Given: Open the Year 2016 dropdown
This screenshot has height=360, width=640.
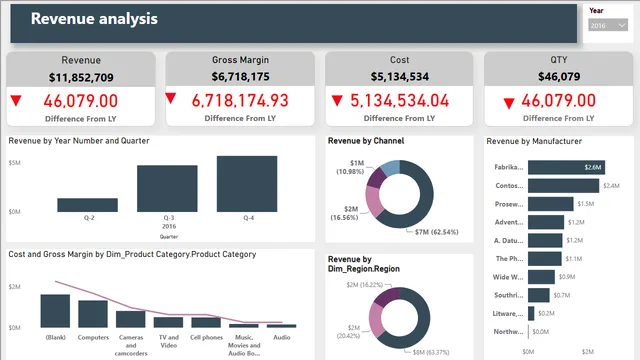Looking at the screenshot, I should pos(608,25).
